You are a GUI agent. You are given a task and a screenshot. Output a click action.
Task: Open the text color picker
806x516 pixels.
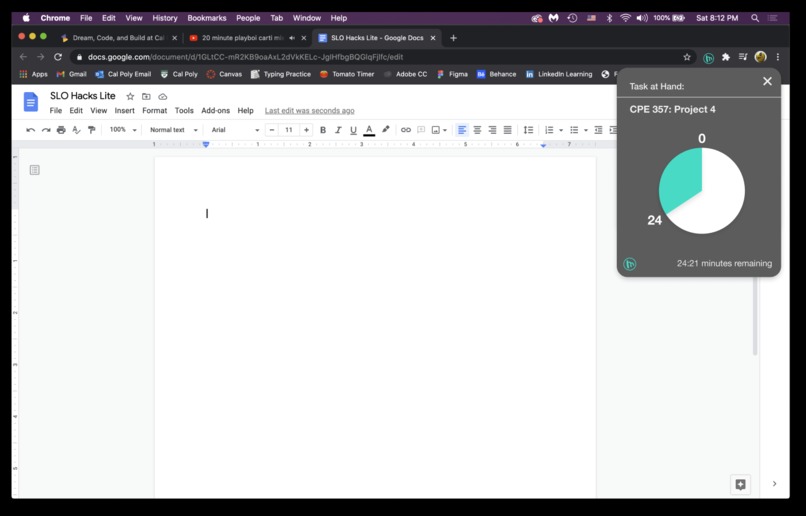[x=369, y=130]
